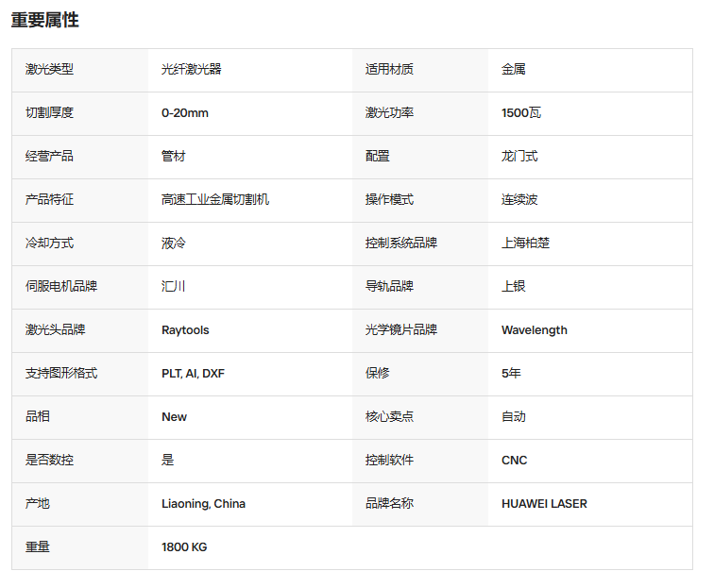Select the Raytools laser head brand
The image size is (714, 588).
click(x=185, y=330)
